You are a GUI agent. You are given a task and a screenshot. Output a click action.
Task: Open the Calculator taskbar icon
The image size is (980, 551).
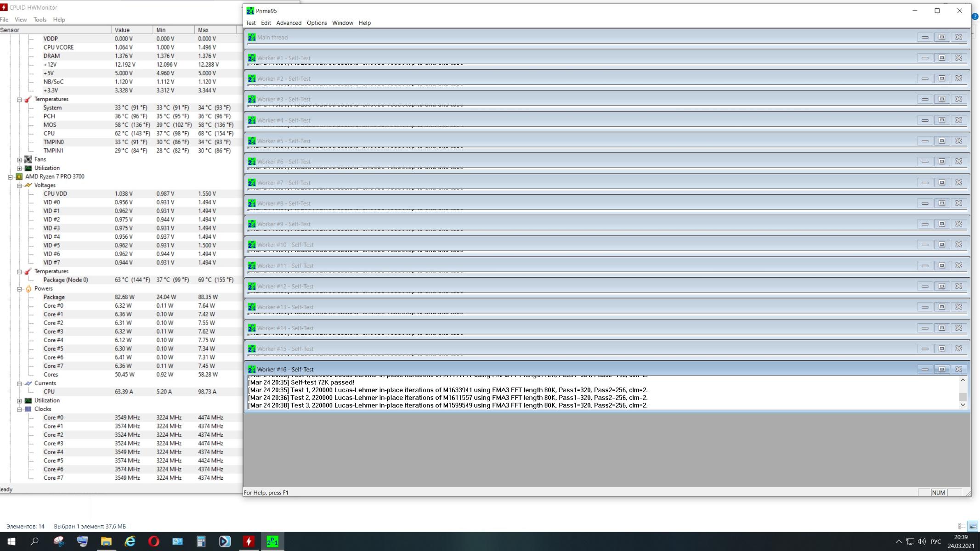click(x=201, y=541)
